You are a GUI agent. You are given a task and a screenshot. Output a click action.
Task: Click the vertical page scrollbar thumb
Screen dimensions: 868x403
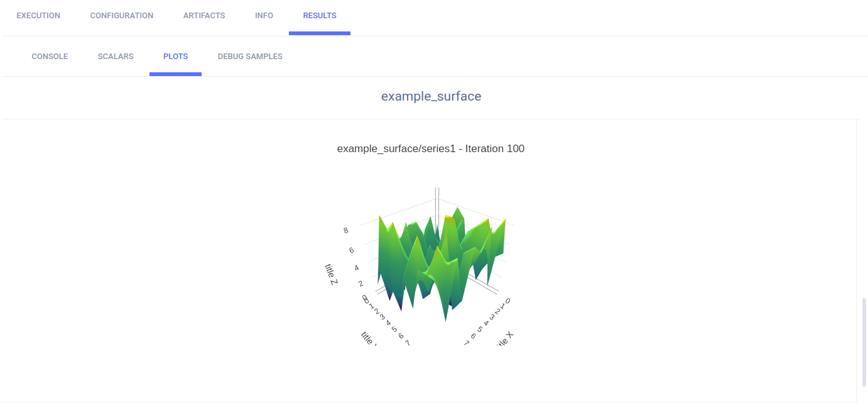click(x=864, y=343)
